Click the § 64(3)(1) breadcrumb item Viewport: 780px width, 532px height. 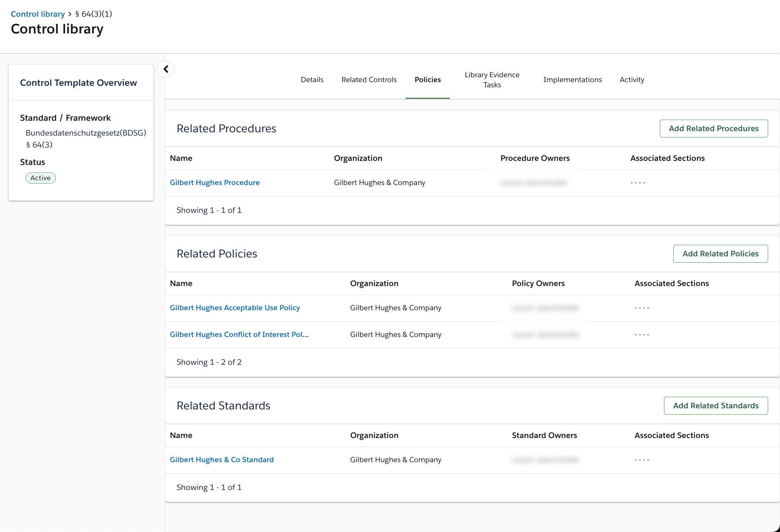(93, 14)
